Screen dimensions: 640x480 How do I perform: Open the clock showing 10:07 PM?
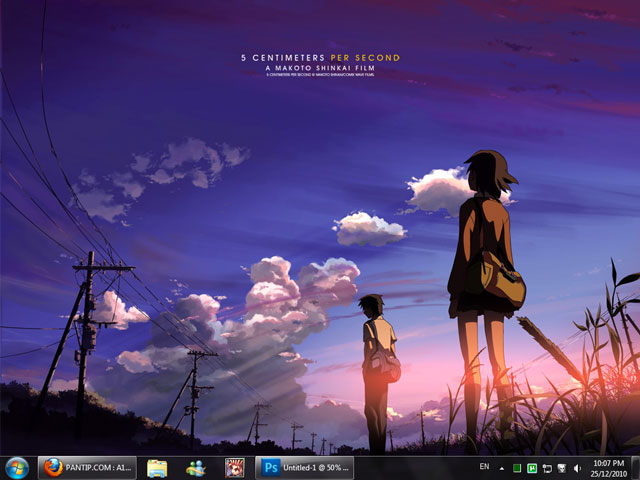[x=609, y=468]
